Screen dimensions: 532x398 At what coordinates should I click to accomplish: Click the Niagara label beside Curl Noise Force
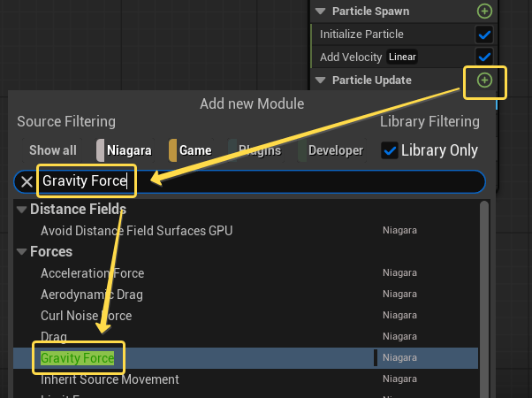pos(399,315)
